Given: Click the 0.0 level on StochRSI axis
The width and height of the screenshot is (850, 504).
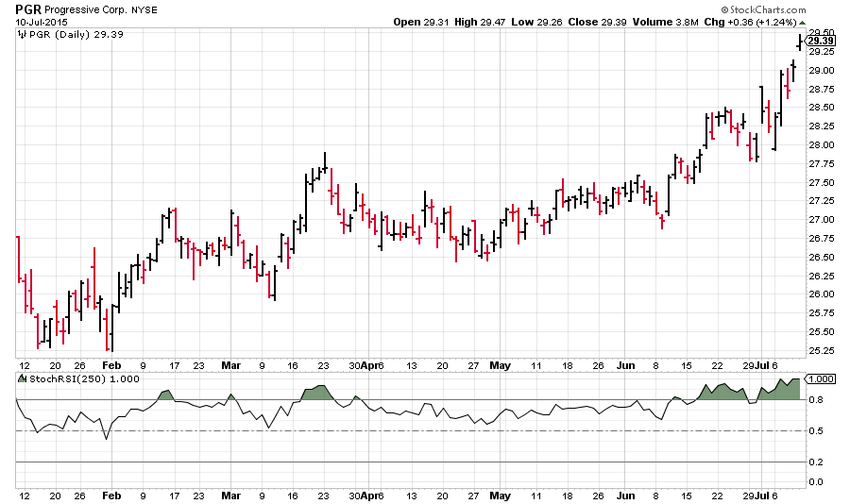Looking at the screenshot, I should click(816, 481).
